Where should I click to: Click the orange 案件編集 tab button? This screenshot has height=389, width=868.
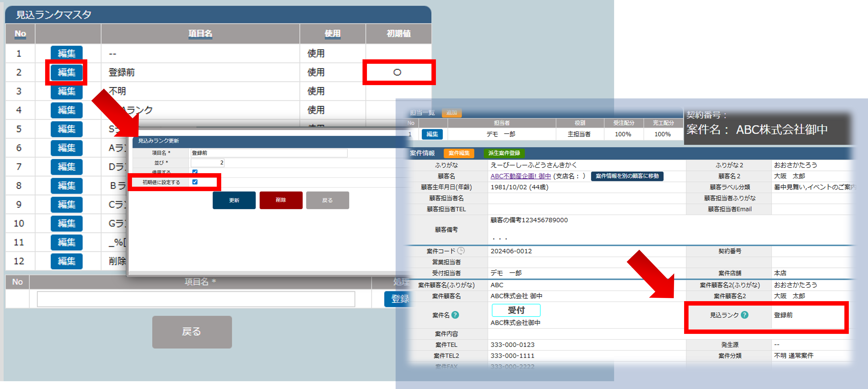[x=459, y=153]
